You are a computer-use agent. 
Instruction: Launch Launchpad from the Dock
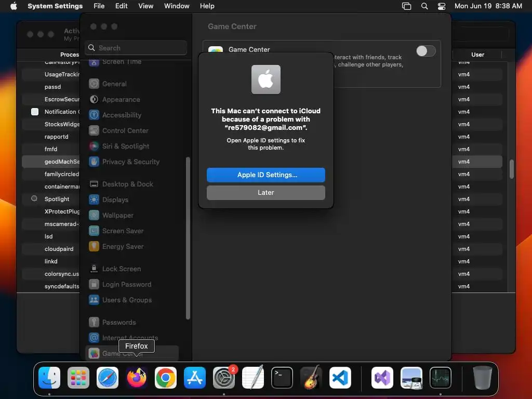coord(78,378)
